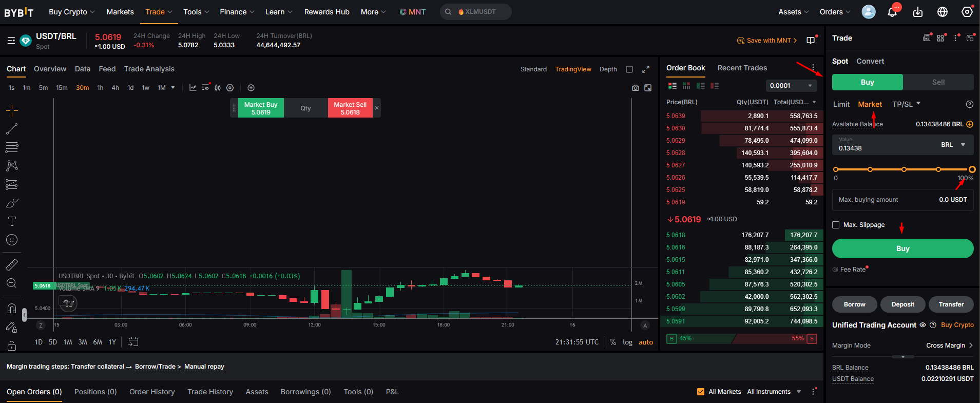Toggle lock all drawing tools

[12, 346]
